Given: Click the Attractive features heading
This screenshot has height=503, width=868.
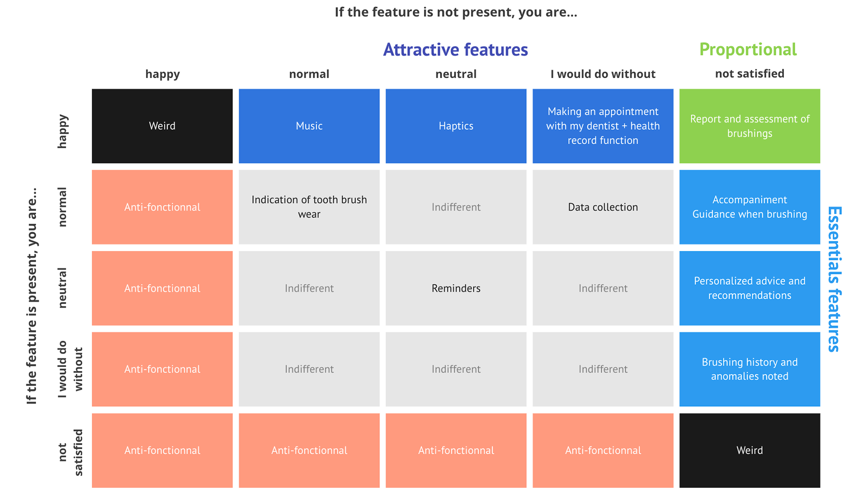Looking at the screenshot, I should coord(455,49).
